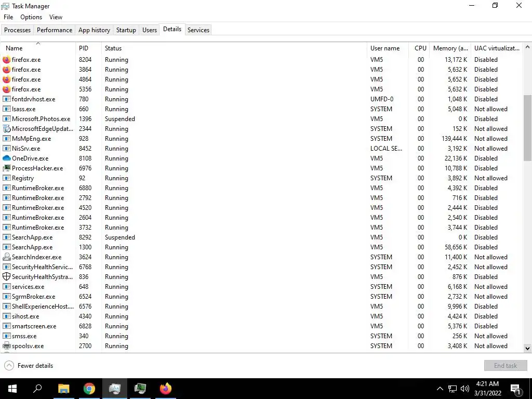Screen dimensions: 532x399
Task: Click the smartscreen.exe process icon
Action: pos(6,326)
